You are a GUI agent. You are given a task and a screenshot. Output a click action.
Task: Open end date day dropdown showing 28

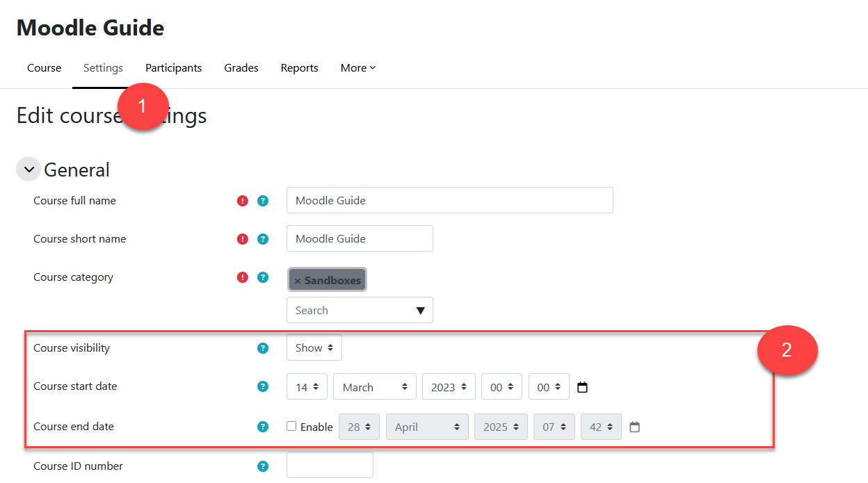(360, 427)
